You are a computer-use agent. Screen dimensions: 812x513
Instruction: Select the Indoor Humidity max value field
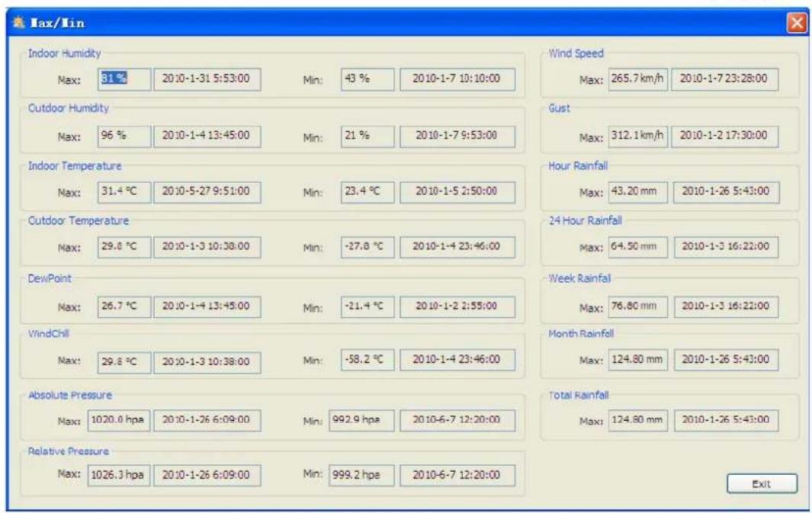click(124, 79)
